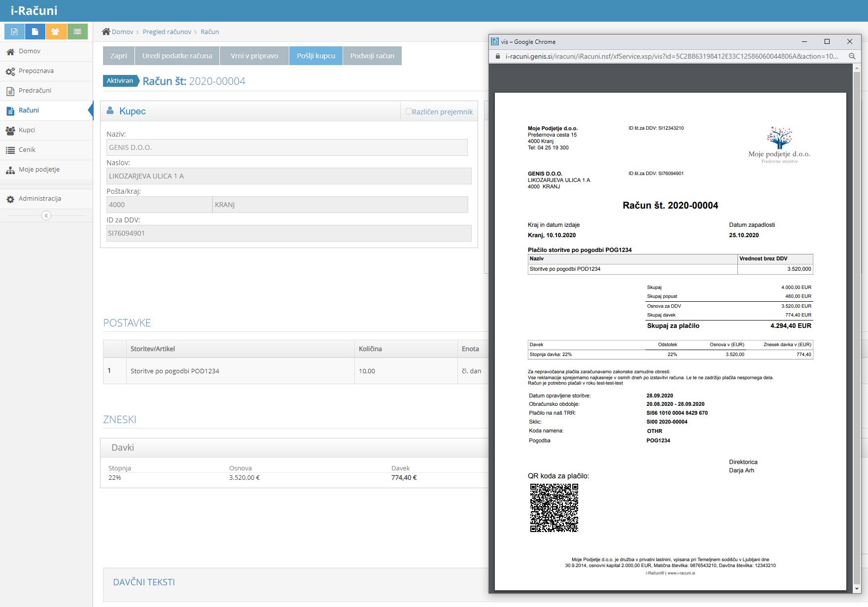Click the Davki panel header
Viewport: 868px width, 607px height.
(x=295, y=448)
